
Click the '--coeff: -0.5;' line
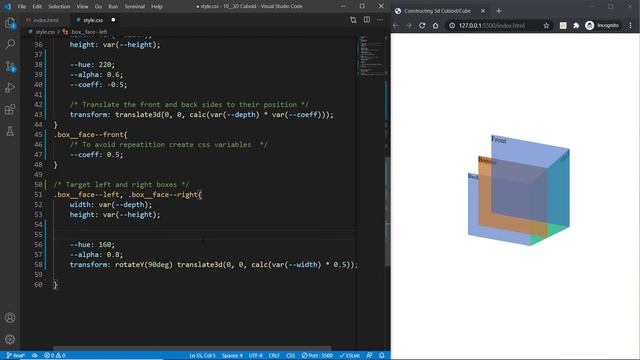[98, 84]
